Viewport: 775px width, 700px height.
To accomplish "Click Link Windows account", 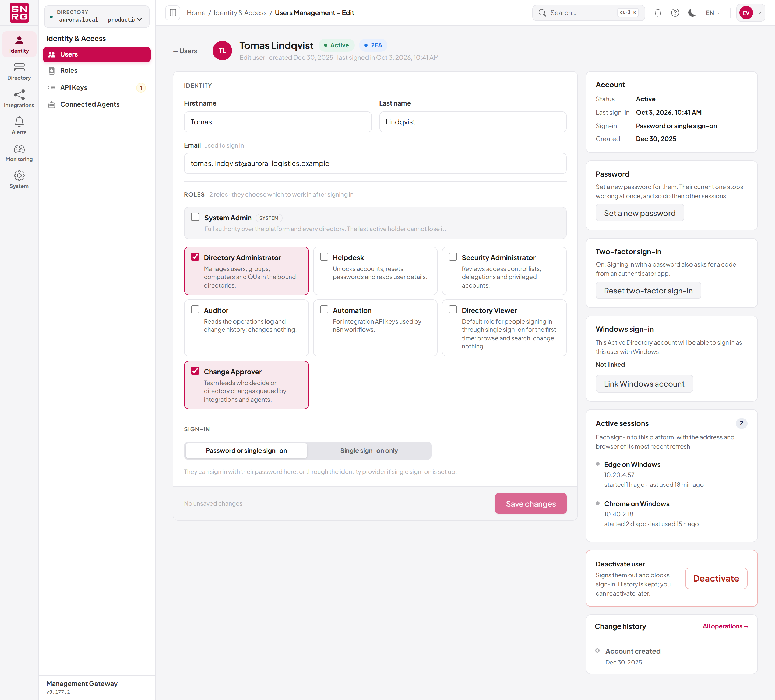I will 644,384.
